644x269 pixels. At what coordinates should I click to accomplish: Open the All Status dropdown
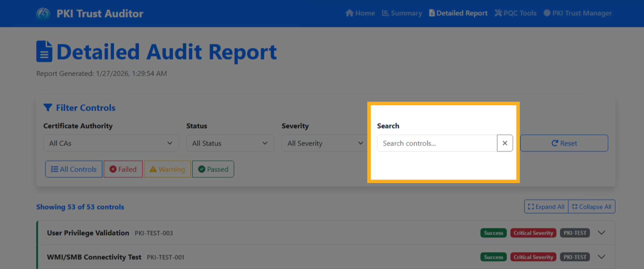click(x=230, y=143)
